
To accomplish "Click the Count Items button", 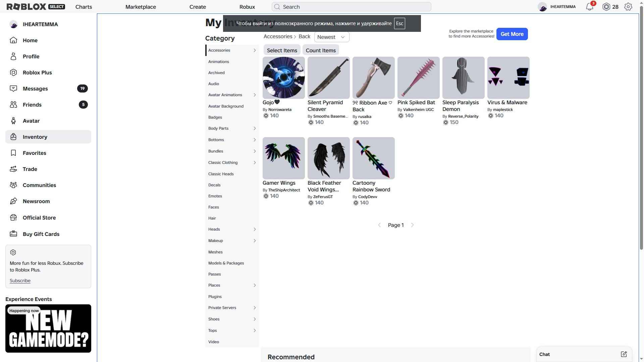I will coord(321,50).
